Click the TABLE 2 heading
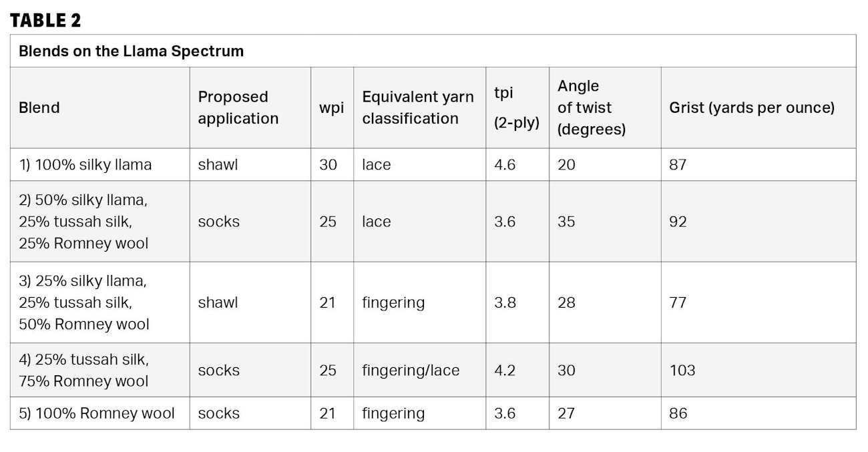 (45, 20)
